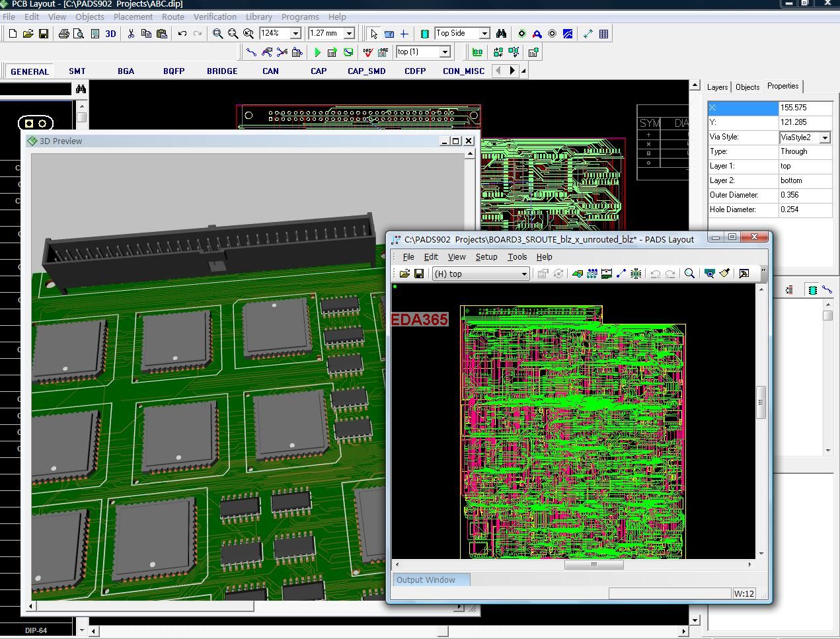Click the paintbrush icon in PADS Layout toolbar
840x639 pixels.
click(724, 274)
